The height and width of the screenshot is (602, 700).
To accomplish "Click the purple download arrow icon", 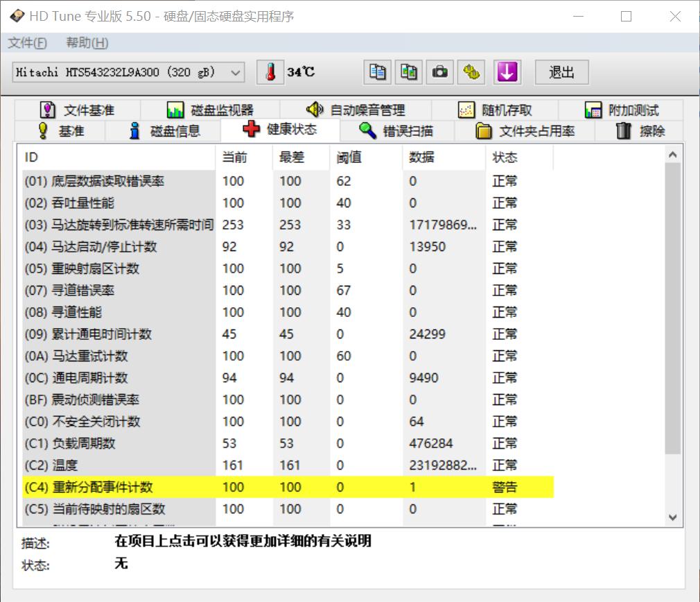I will 507,72.
